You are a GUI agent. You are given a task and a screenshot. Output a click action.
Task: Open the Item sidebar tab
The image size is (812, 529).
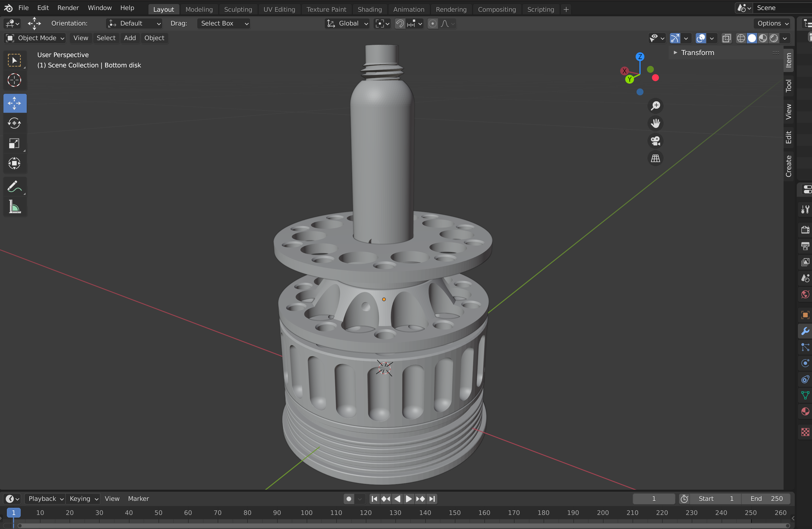coord(788,60)
